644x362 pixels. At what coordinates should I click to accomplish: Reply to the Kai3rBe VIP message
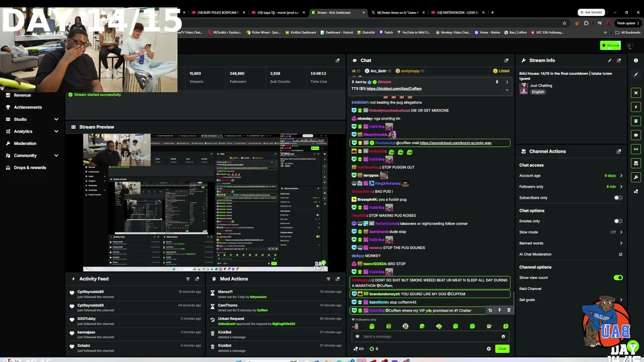pyautogui.click(x=490, y=311)
